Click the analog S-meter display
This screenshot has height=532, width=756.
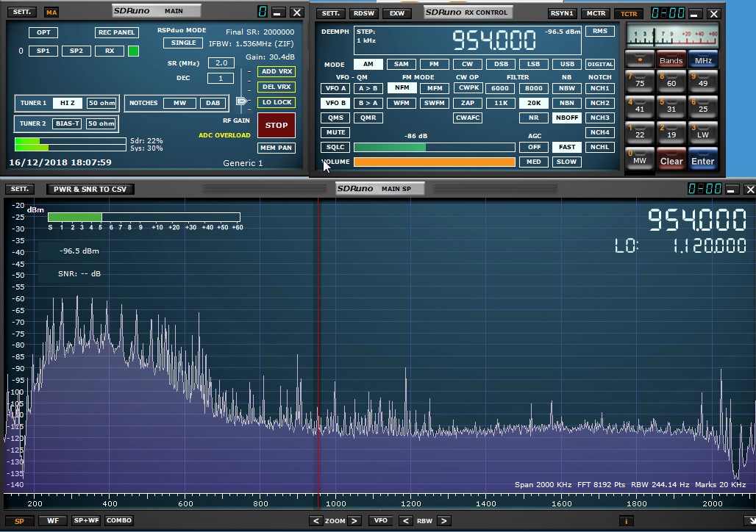tap(671, 36)
